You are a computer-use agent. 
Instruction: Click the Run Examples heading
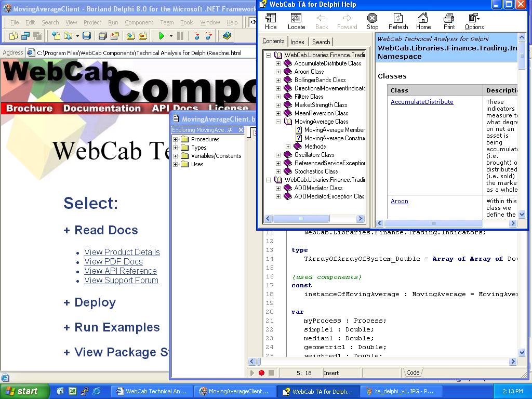(117, 327)
